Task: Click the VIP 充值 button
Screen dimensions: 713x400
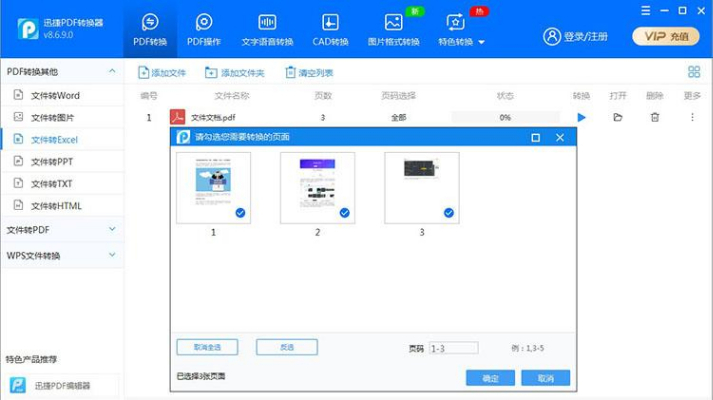Action: click(x=666, y=36)
